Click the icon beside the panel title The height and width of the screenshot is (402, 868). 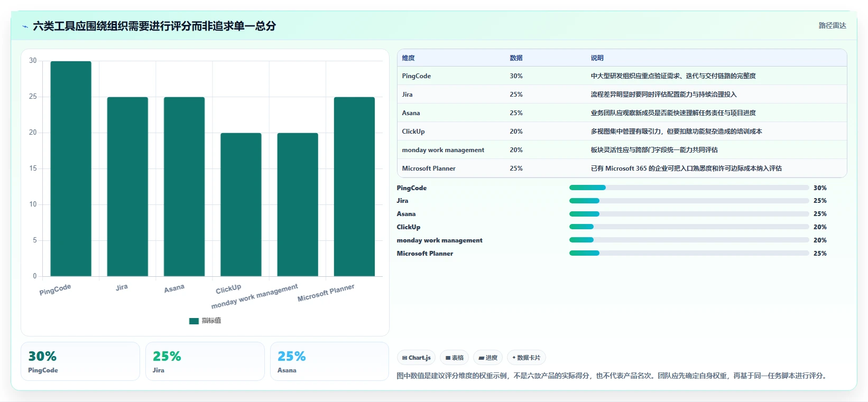point(25,26)
